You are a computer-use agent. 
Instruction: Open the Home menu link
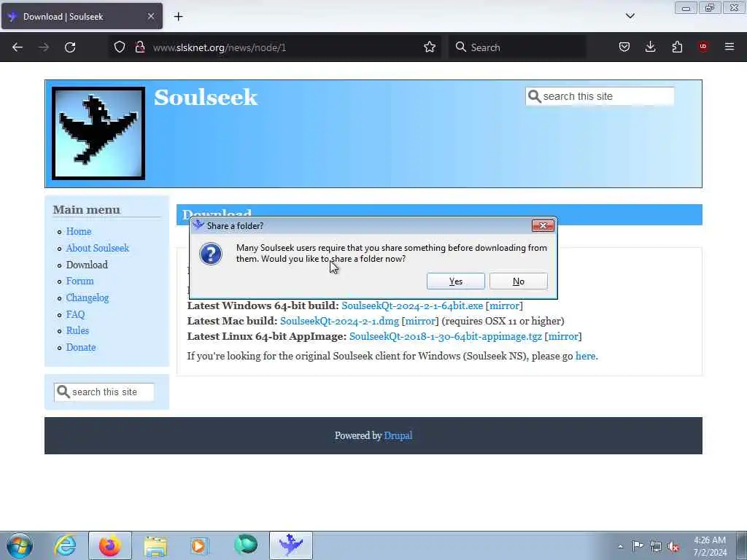79,231
